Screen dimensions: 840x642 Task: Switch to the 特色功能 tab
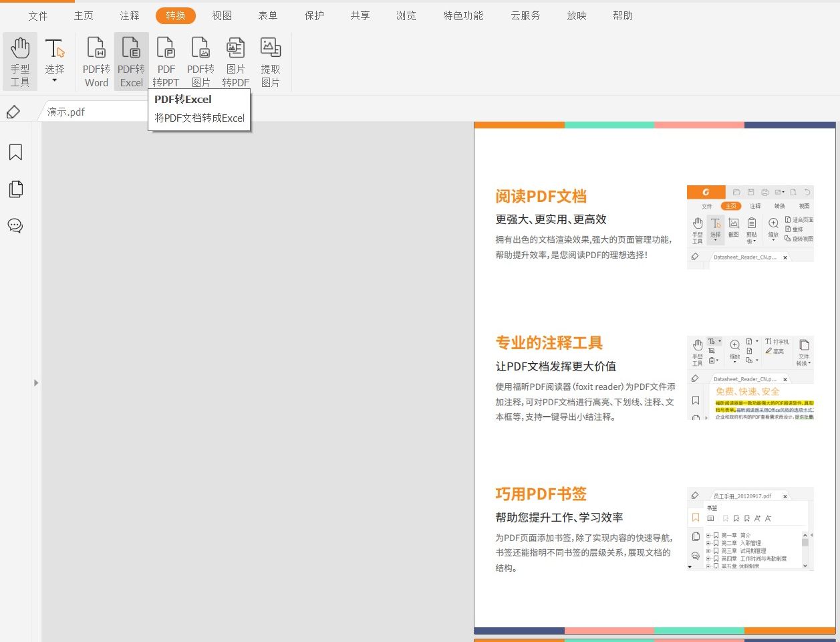point(463,15)
